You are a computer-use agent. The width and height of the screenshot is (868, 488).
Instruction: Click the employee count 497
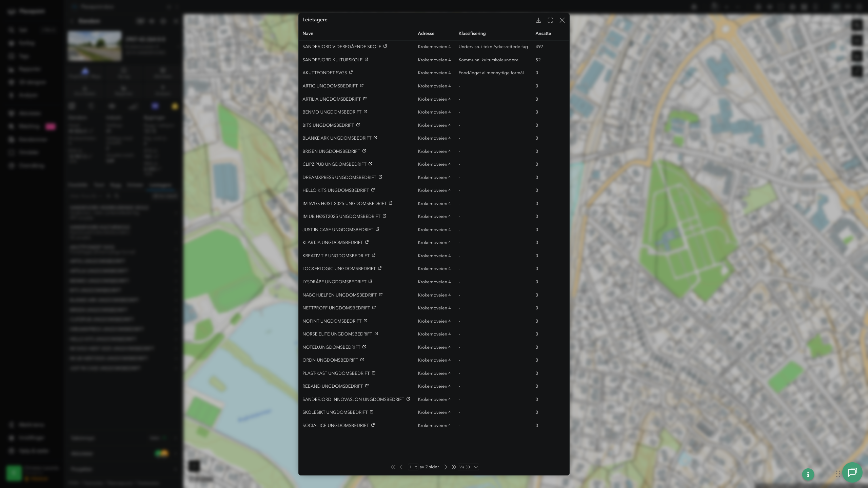point(539,47)
